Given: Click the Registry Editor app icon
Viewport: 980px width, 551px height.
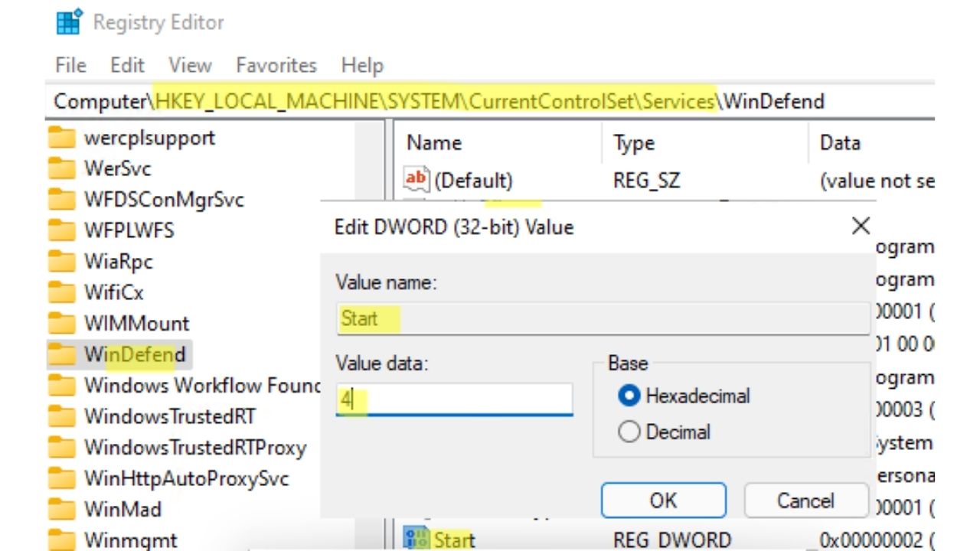Looking at the screenshot, I should (70, 23).
